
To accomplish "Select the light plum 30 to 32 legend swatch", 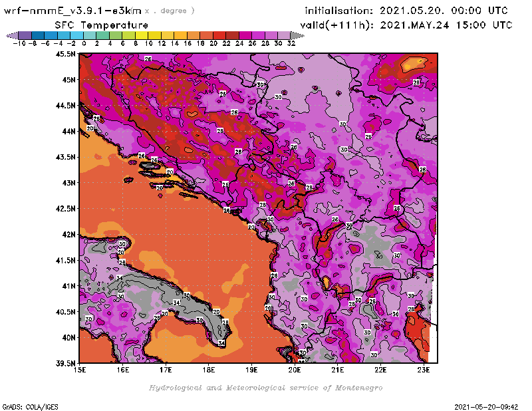I will [284, 35].
